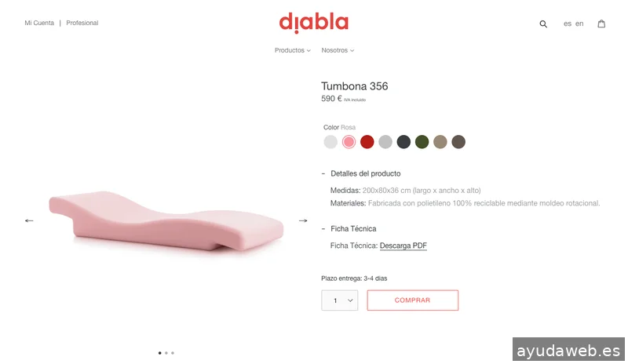The image size is (628, 364).
Task: Open the Descarga PDF link
Action: coord(403,246)
